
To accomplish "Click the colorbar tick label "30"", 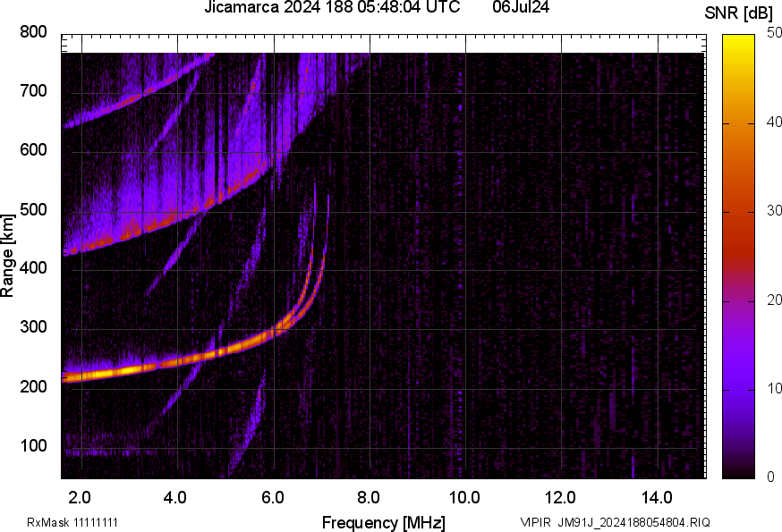I will tap(774, 211).
